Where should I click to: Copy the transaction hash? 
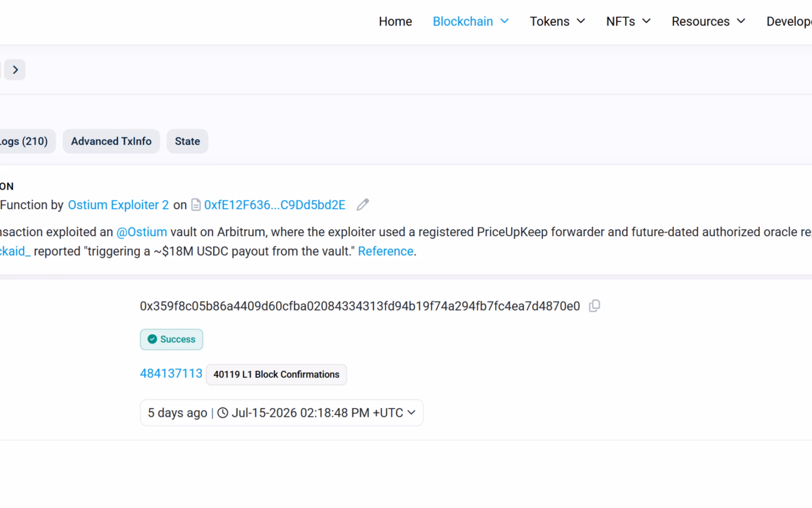pyautogui.click(x=594, y=306)
